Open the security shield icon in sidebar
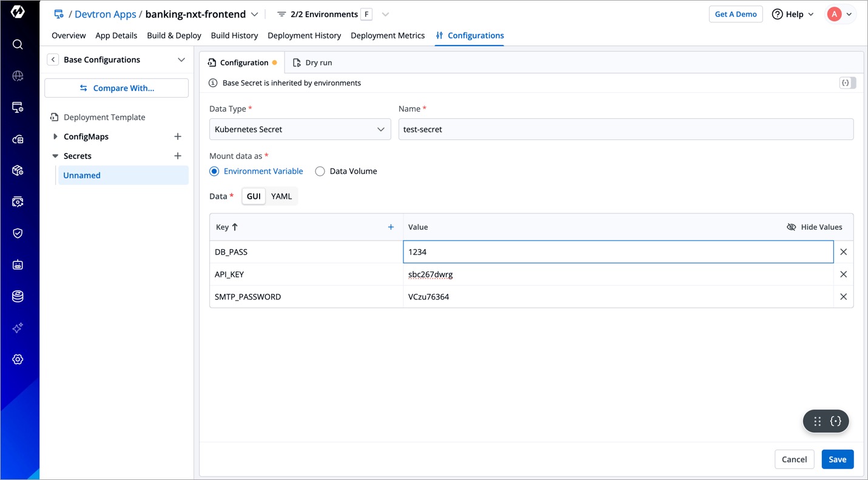Image resolution: width=868 pixels, height=480 pixels. click(18, 233)
